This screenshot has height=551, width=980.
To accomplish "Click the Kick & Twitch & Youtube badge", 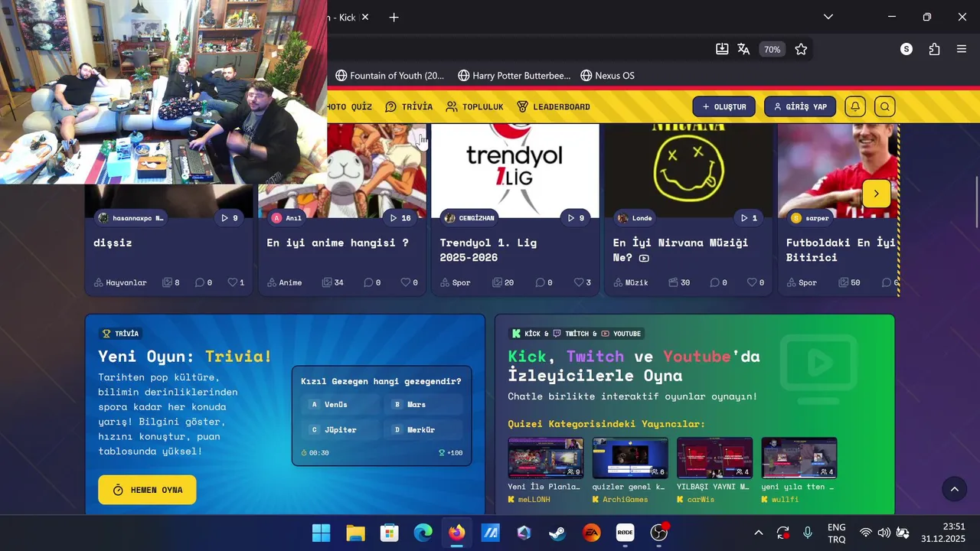I will point(577,334).
